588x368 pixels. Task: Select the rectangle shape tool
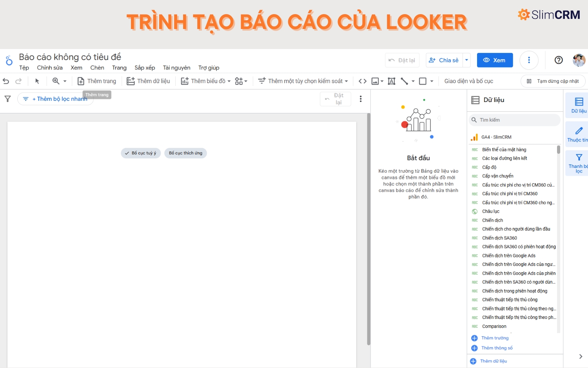pos(423,81)
